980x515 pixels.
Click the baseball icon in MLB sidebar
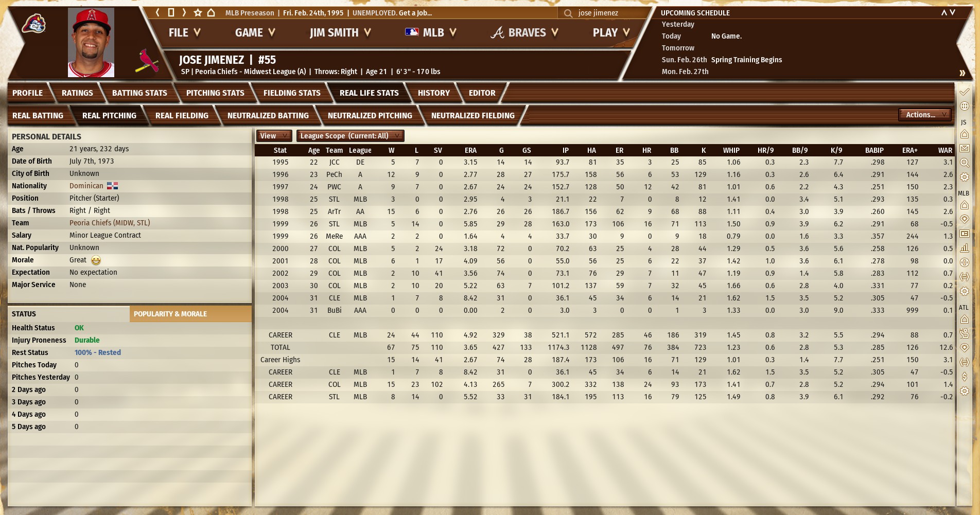pos(965,262)
